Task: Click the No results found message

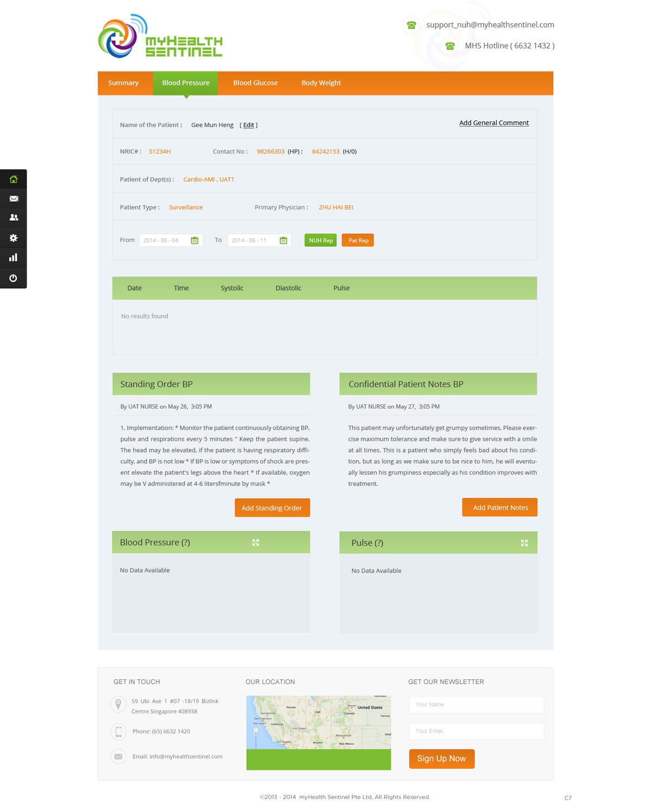Action: [144, 316]
